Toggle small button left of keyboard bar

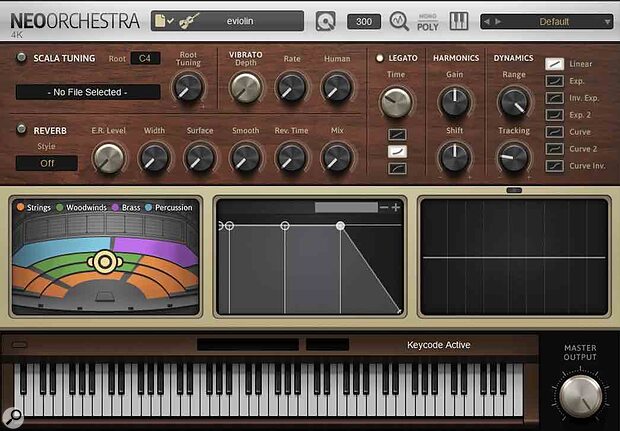(x=19, y=345)
